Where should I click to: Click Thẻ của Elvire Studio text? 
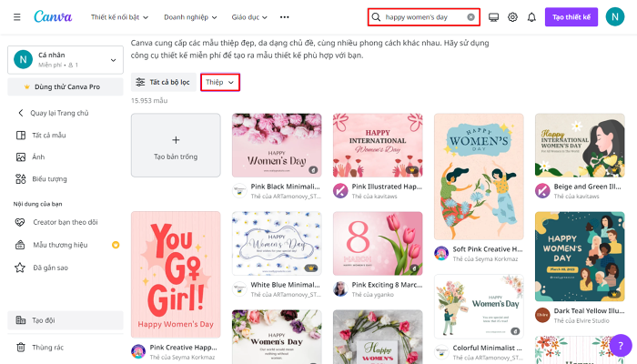coord(581,320)
